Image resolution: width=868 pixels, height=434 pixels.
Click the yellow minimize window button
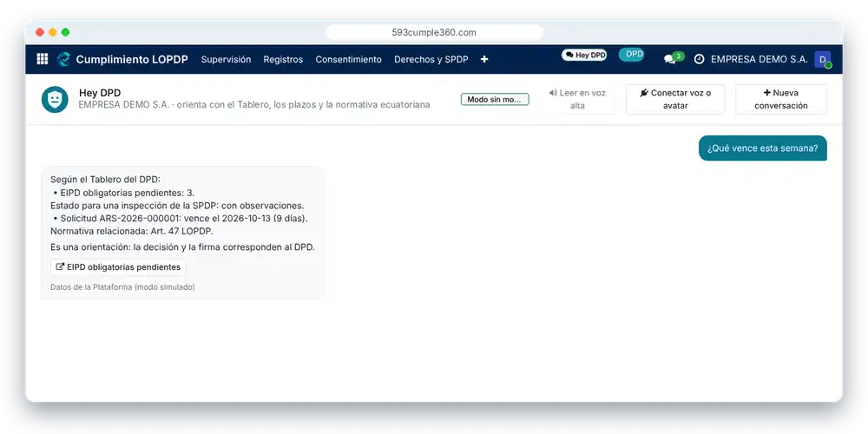pyautogui.click(x=53, y=32)
